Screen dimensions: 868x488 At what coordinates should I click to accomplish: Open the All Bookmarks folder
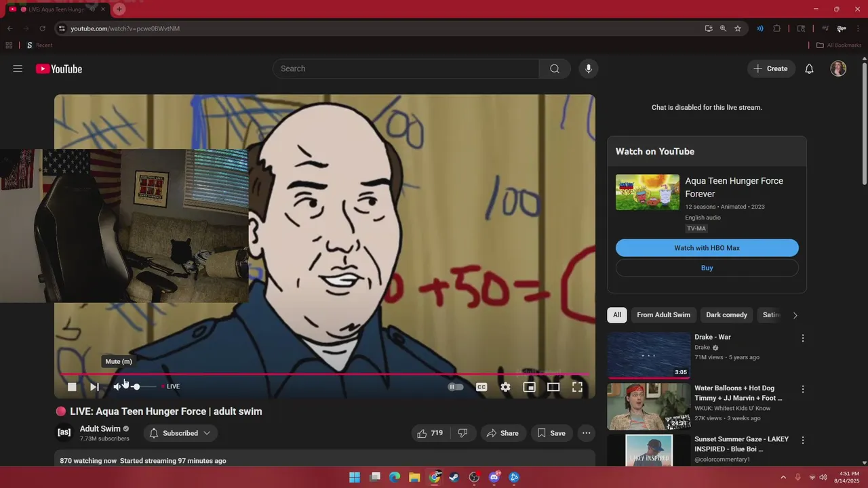tap(839, 45)
